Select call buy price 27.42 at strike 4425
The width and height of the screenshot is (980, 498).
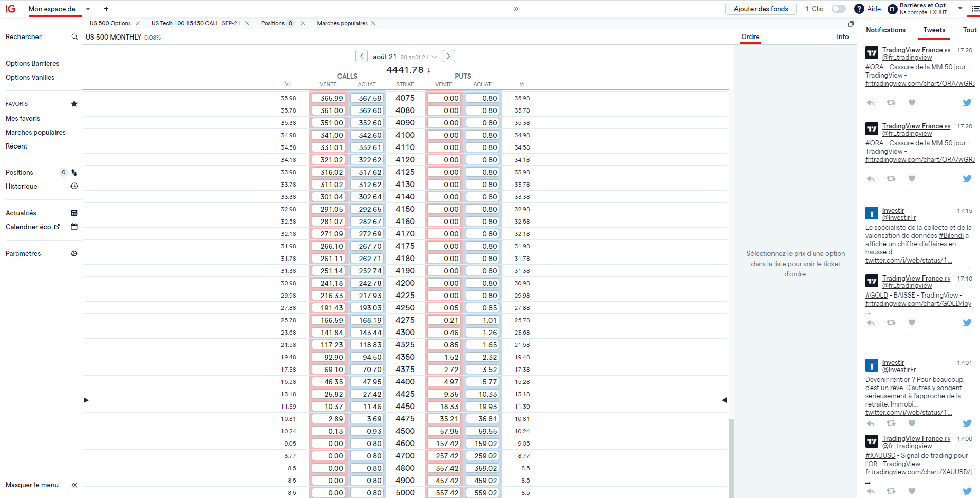[367, 394]
